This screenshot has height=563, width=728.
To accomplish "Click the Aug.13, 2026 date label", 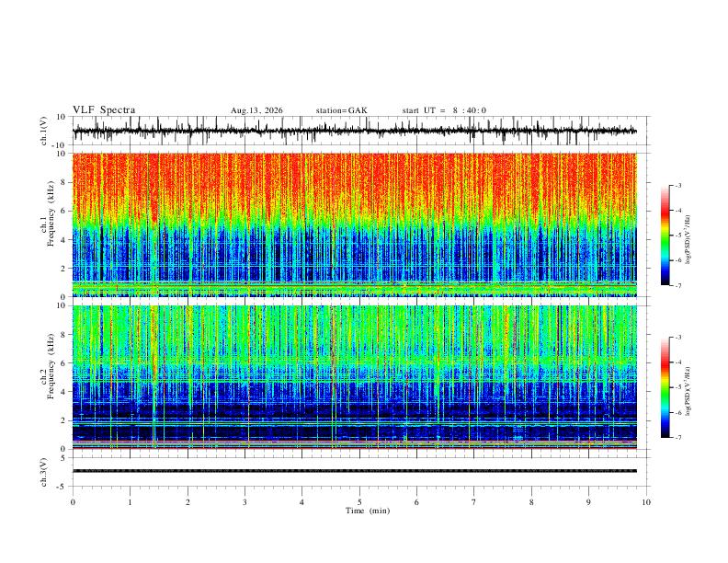I will (256, 110).
